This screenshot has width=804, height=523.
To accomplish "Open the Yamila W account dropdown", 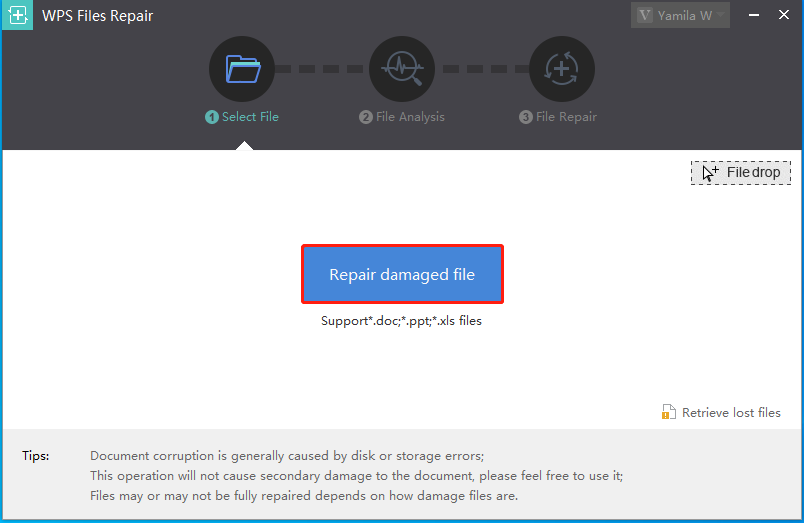I will pyautogui.click(x=680, y=15).
